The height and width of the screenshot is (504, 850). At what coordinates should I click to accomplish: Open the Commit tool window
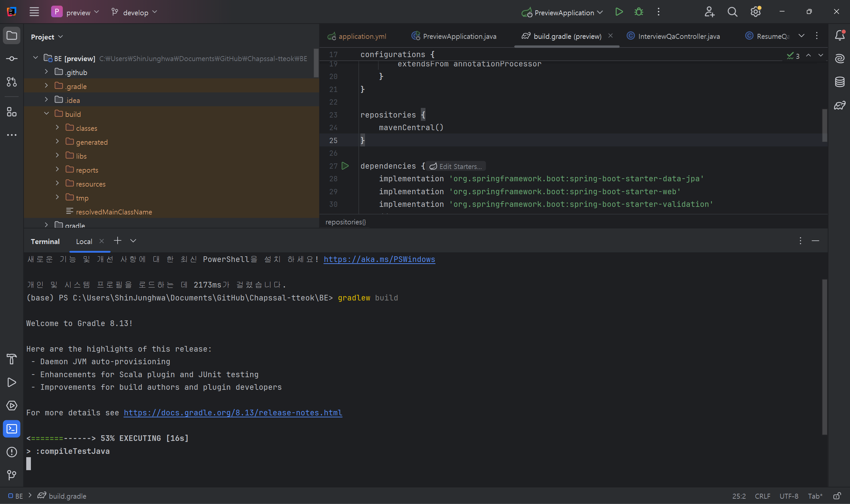(12, 59)
